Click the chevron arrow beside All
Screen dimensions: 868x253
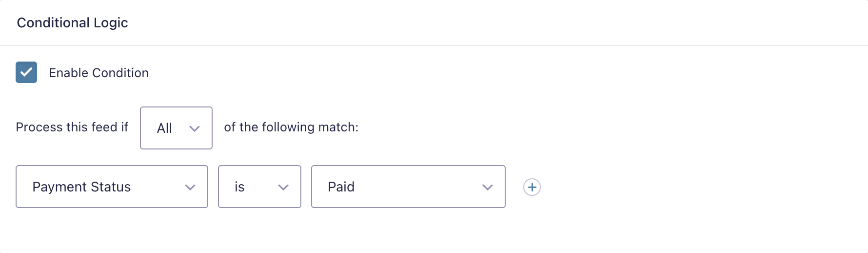195,129
